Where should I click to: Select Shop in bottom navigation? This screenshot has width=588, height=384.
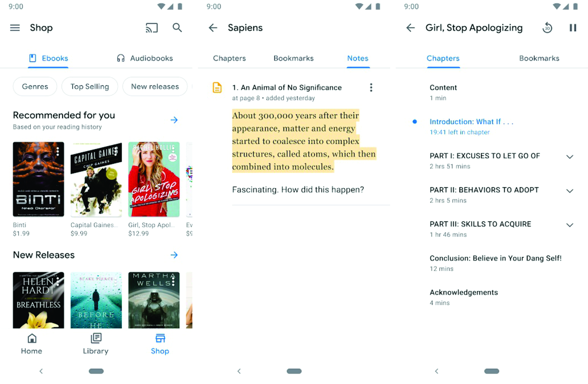point(160,344)
